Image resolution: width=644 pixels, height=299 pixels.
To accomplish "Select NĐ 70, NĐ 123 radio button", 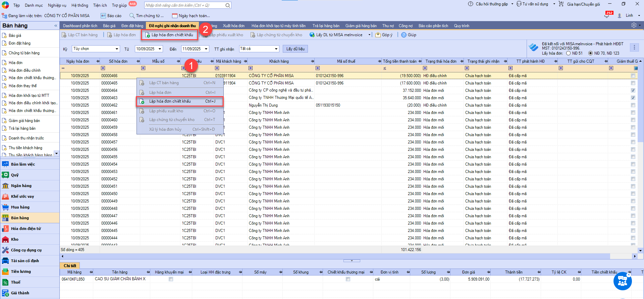I will [x=591, y=53].
